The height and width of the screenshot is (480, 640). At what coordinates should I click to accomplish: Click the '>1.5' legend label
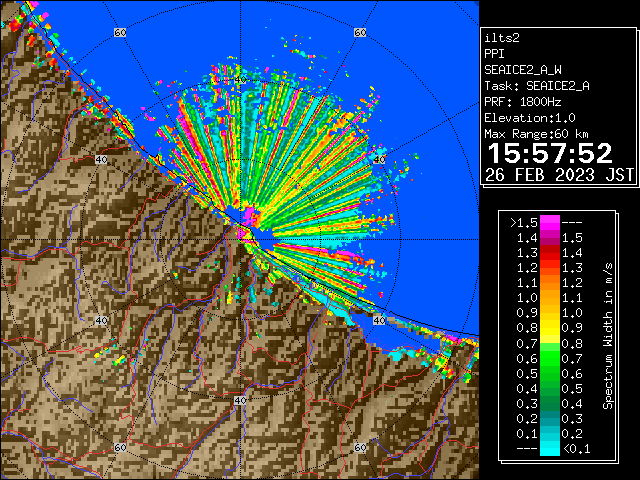click(x=524, y=223)
